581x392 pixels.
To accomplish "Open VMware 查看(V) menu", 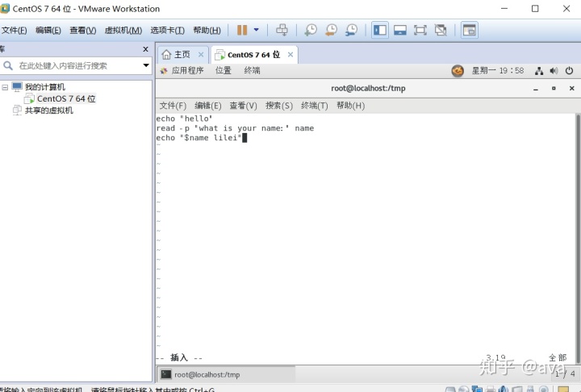I will [x=83, y=31].
